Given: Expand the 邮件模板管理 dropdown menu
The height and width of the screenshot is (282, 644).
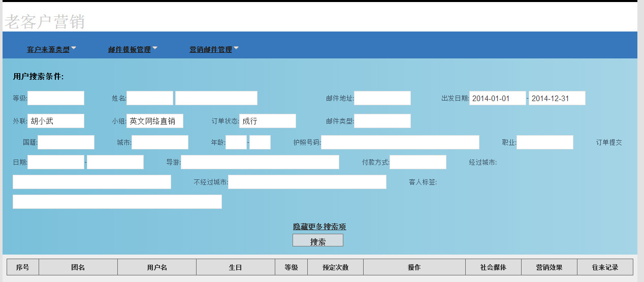Looking at the screenshot, I should (x=130, y=49).
